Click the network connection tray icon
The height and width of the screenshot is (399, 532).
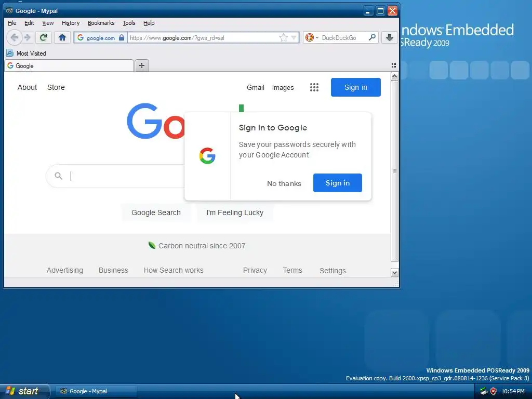point(484,391)
